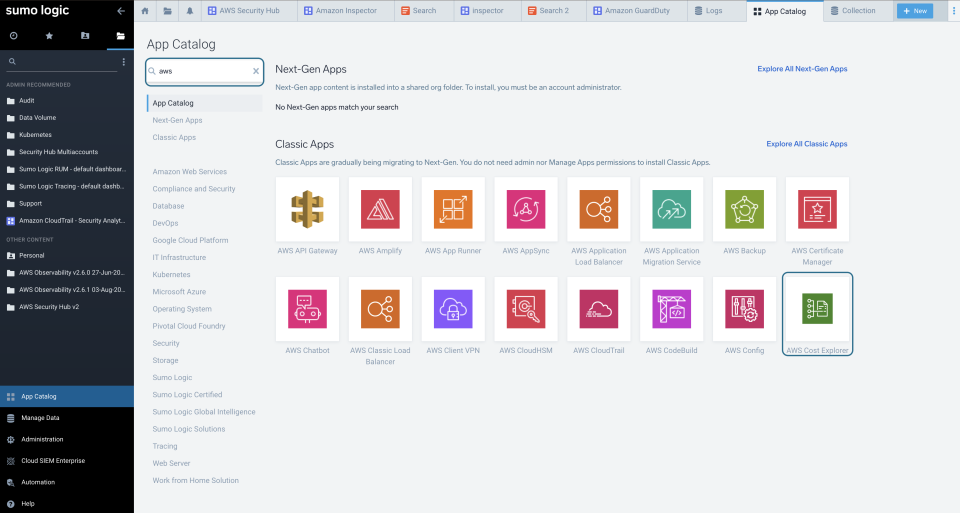Open Administration in bottom navigation

click(x=67, y=439)
